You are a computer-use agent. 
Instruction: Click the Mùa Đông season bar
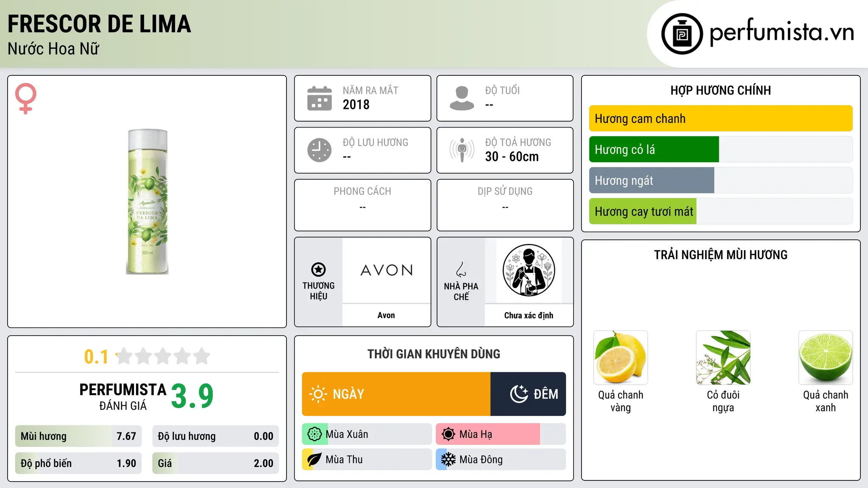tap(501, 460)
